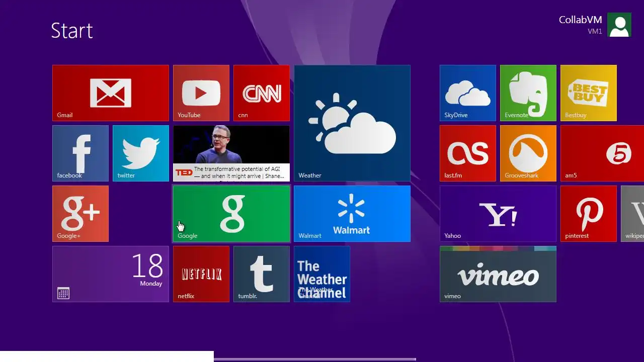Launch the Evernote tile

(x=528, y=93)
